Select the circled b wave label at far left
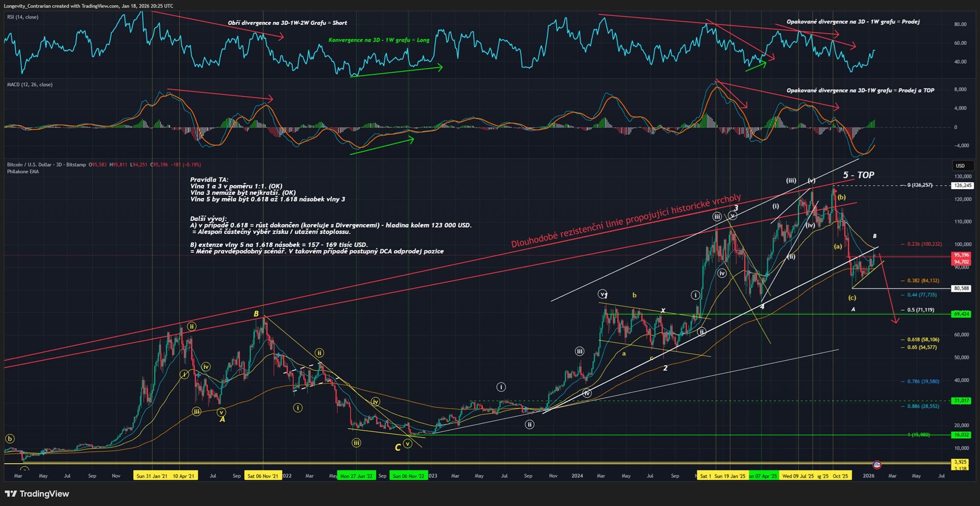 (10, 438)
